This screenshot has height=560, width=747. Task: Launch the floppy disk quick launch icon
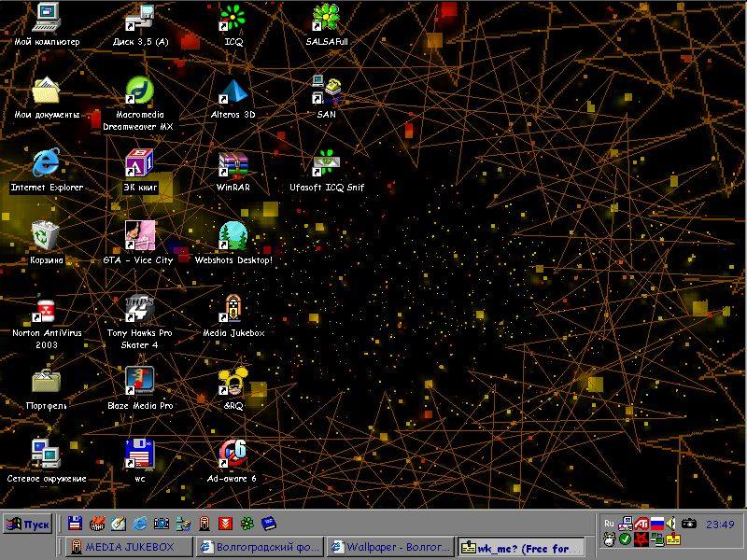coord(75,524)
